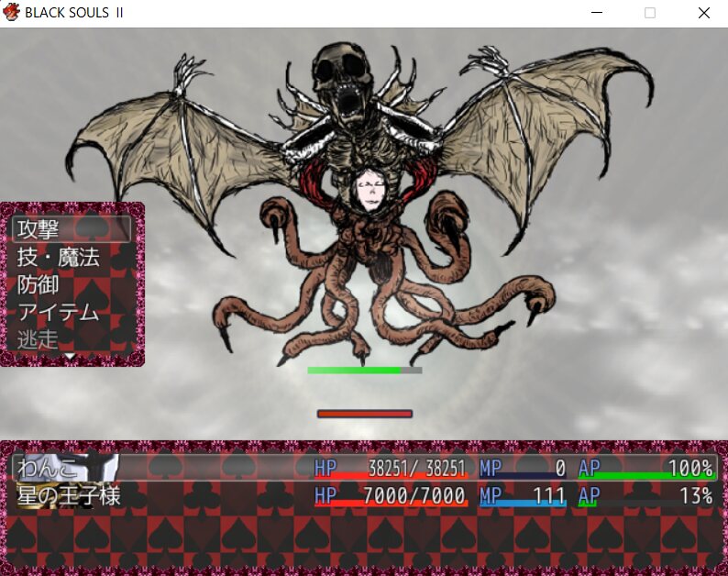Select the わんこ party member row
The image size is (728, 576).
365,468
